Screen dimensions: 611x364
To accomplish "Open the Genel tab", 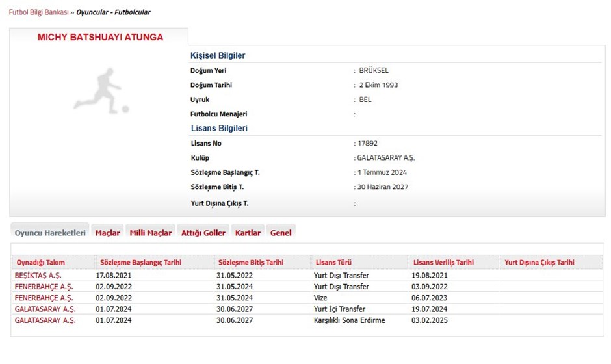I will pyautogui.click(x=280, y=233).
